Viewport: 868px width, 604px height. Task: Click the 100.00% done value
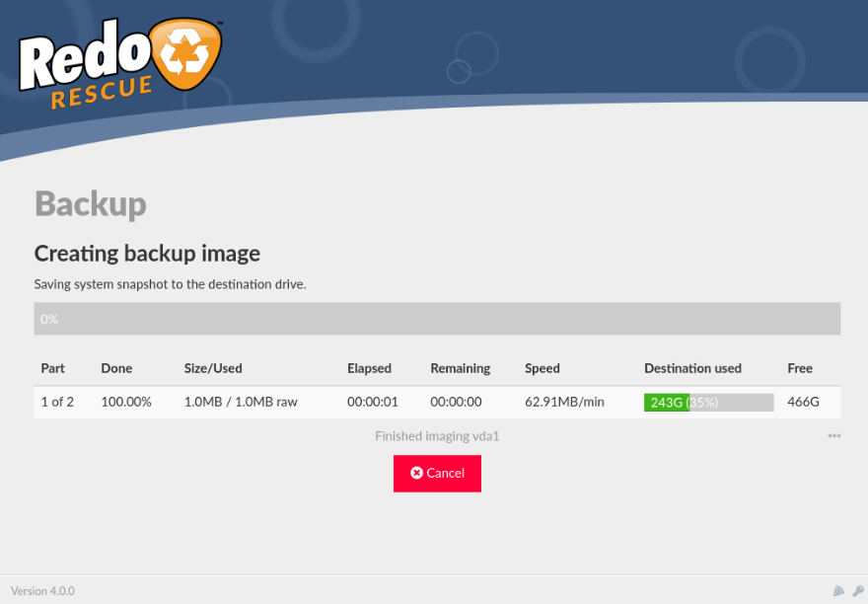coord(126,402)
